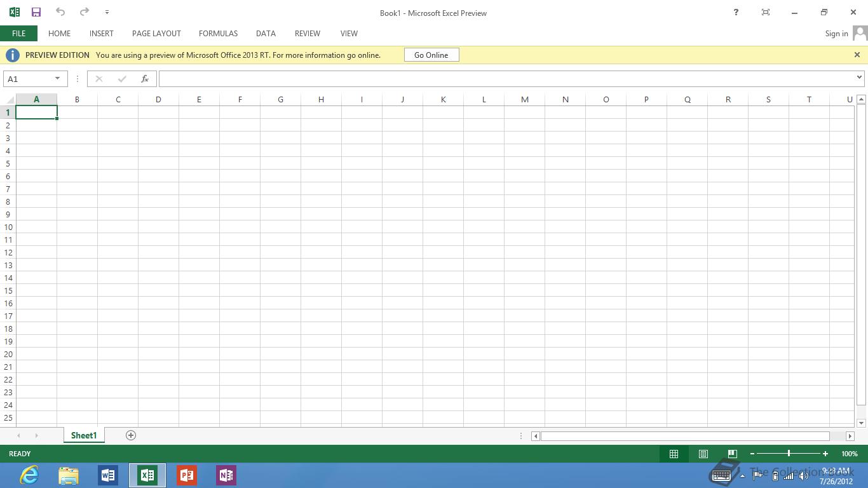Click the battery icon in system tray
This screenshot has width=868, height=488.
(x=775, y=475)
